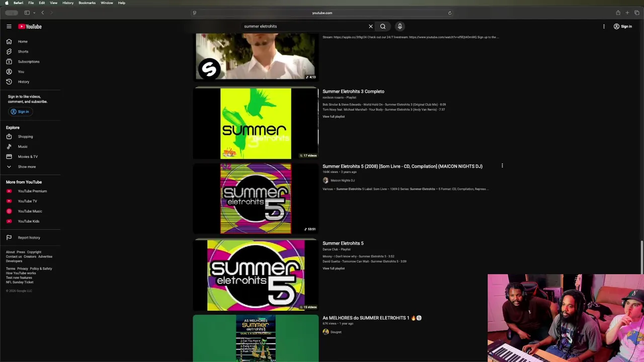Show Safari tab overview

pos(637,13)
